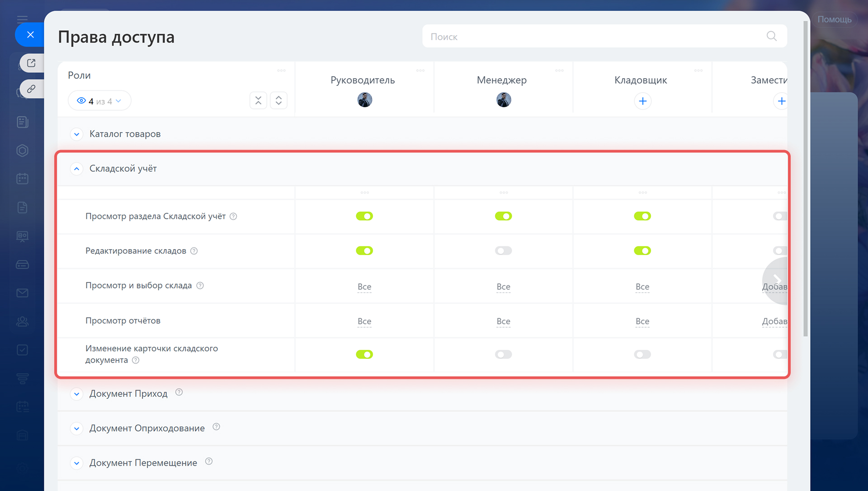Add user to Кладовщик role plus icon
This screenshot has width=868, height=491.
click(642, 101)
